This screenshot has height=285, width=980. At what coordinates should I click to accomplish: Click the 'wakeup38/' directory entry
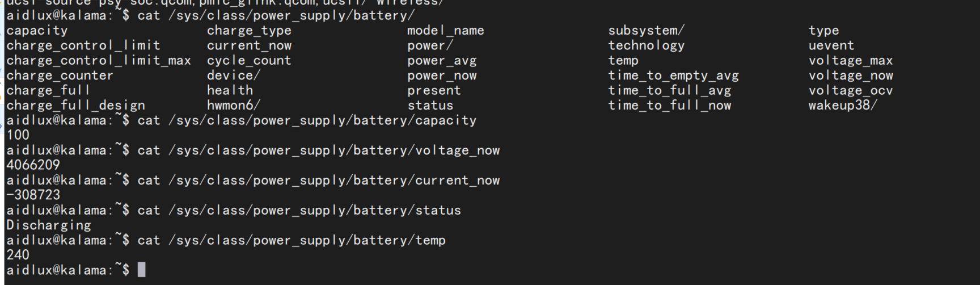[x=843, y=106]
